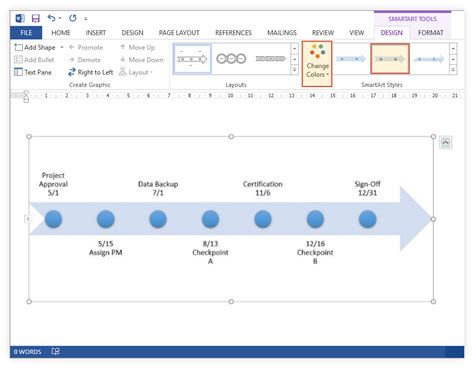This screenshot has width=474, height=368.
Task: Expand the Layouts gallery More arrow
Action: 294,70
